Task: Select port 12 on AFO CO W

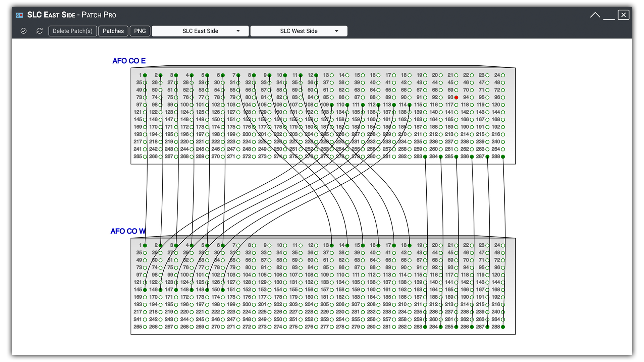Action: pyautogui.click(x=316, y=246)
